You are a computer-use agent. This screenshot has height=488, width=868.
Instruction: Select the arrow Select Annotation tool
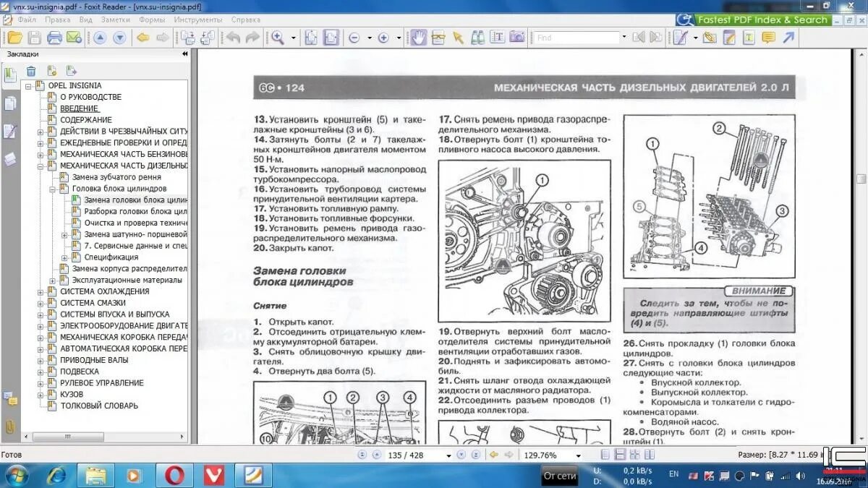[458, 38]
